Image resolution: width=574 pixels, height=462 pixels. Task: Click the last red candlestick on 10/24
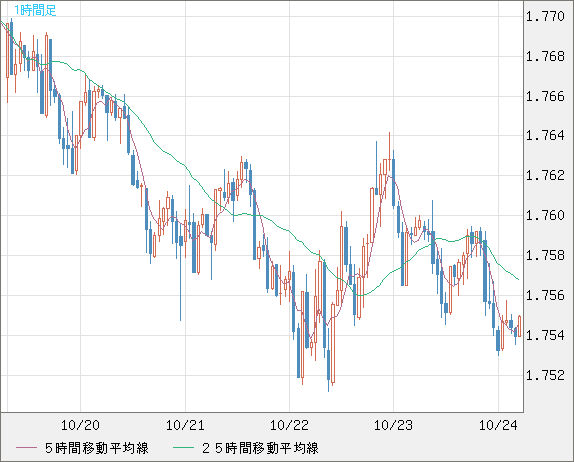pos(519,326)
